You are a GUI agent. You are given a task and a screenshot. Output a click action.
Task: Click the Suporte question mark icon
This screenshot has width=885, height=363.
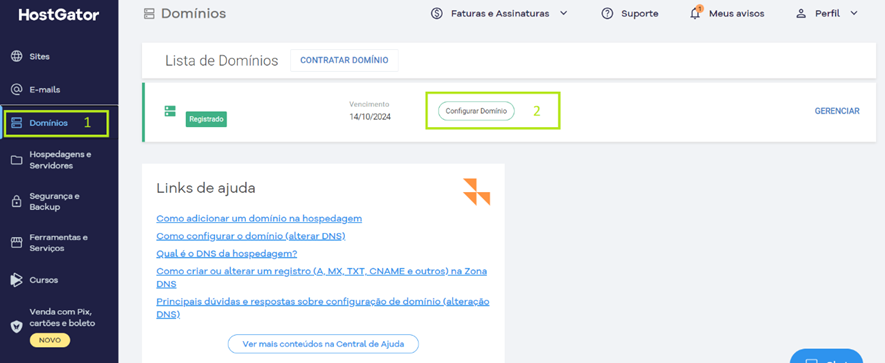[x=607, y=14]
